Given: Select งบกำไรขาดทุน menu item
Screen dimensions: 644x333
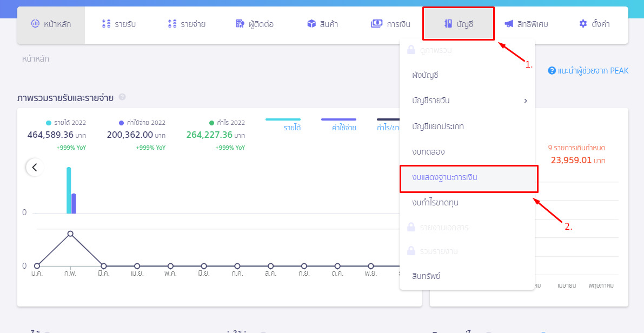Looking at the screenshot, I should 435,203.
